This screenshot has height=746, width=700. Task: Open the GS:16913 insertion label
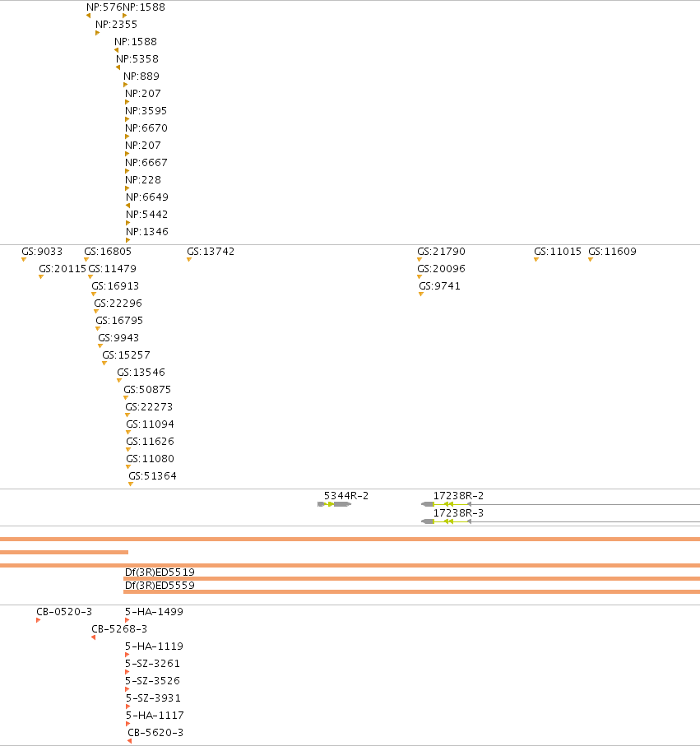coord(115,286)
